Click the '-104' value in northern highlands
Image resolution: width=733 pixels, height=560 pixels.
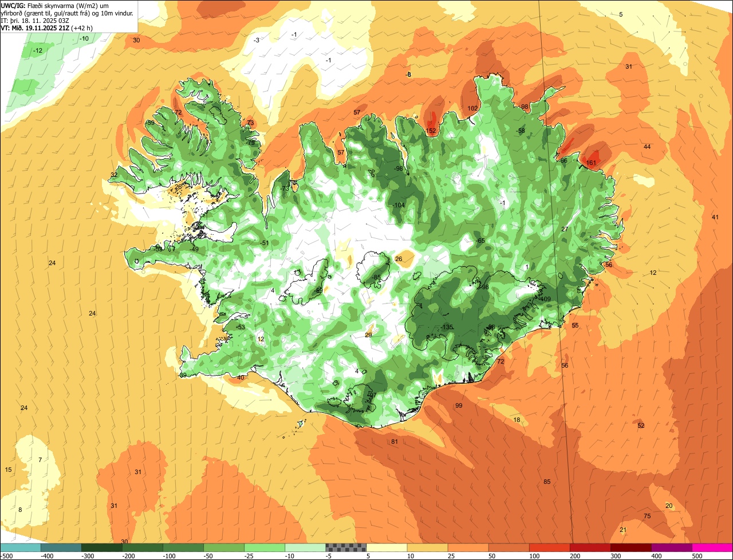[398, 206]
